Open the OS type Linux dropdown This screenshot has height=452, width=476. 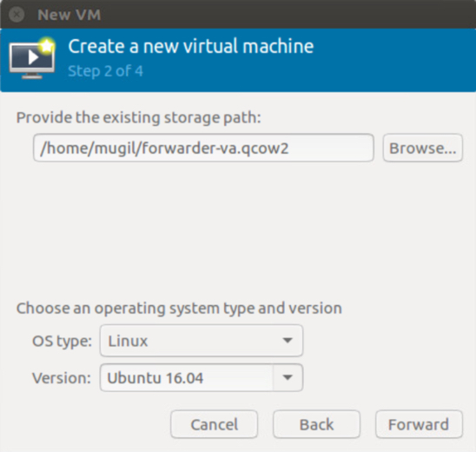(202, 341)
